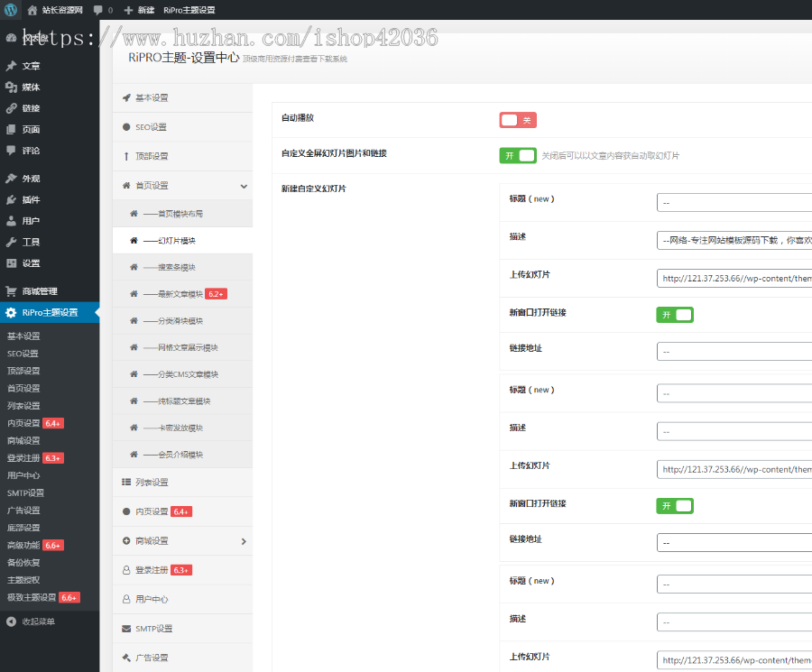Viewport: 812px width, 672px height.
Task: Click the comments bubble icon in admin bar
Action: (x=97, y=10)
